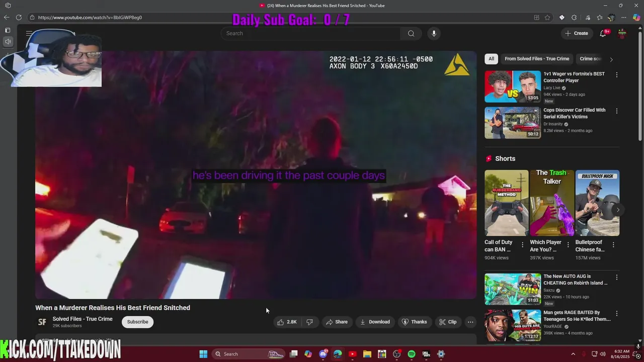Reload the page with refresh icon
This screenshot has height=362, width=644.
(x=19, y=17)
